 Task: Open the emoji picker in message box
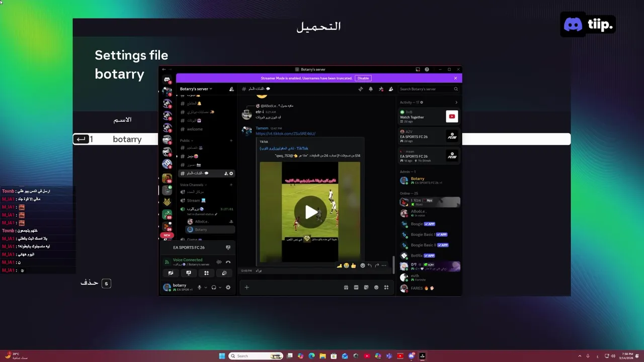point(376,288)
